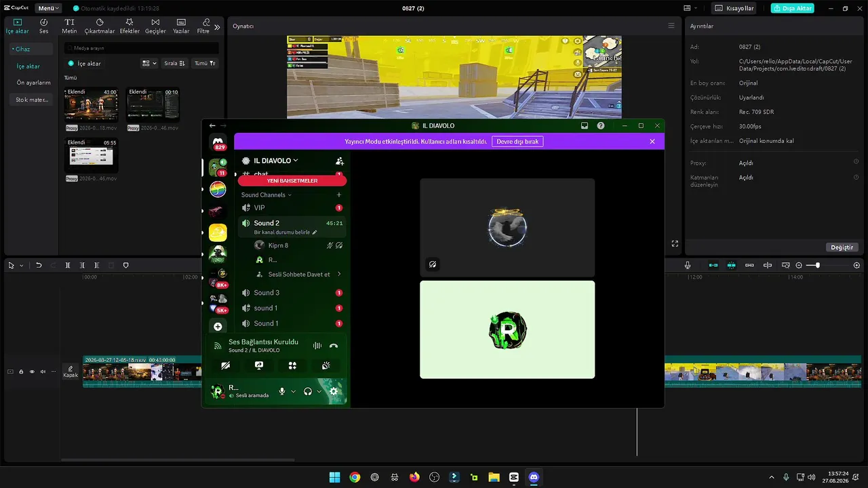
Task: Toggle visibility of the main video track
Action: (x=32, y=371)
